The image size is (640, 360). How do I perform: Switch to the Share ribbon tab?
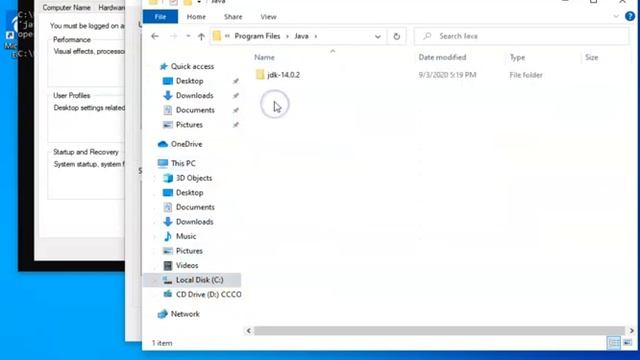click(x=233, y=17)
